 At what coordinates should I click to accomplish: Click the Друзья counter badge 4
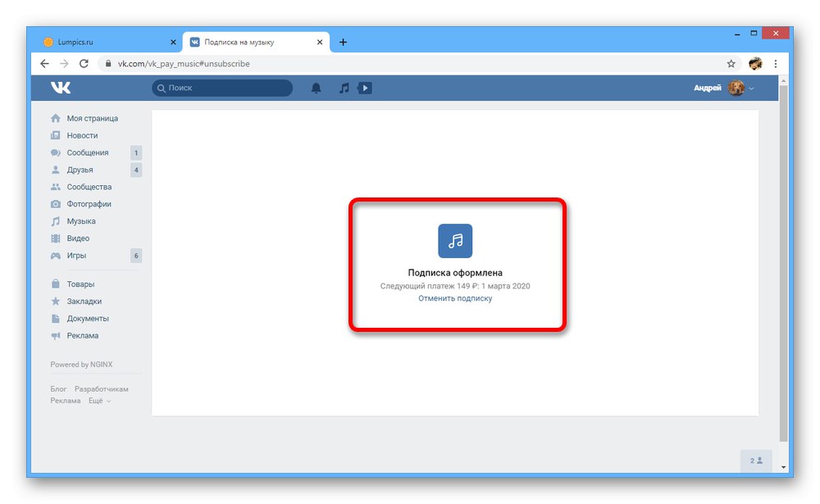click(136, 170)
